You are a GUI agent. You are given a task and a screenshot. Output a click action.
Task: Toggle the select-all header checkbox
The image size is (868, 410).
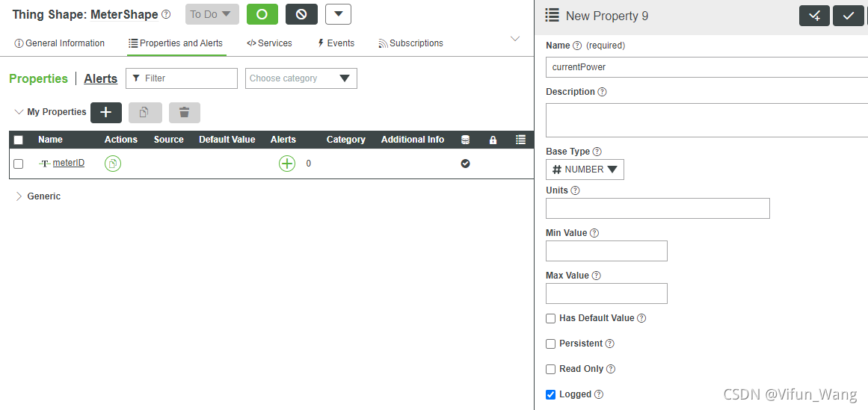(18, 140)
